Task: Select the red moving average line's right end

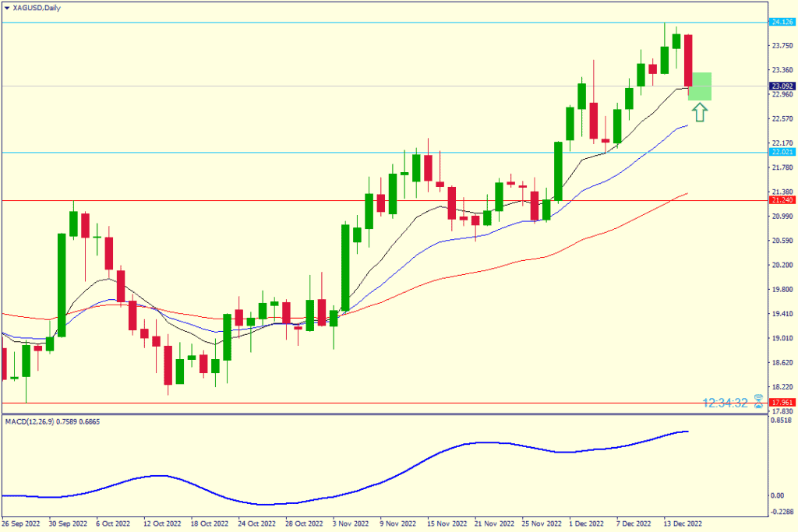Action: click(687, 193)
